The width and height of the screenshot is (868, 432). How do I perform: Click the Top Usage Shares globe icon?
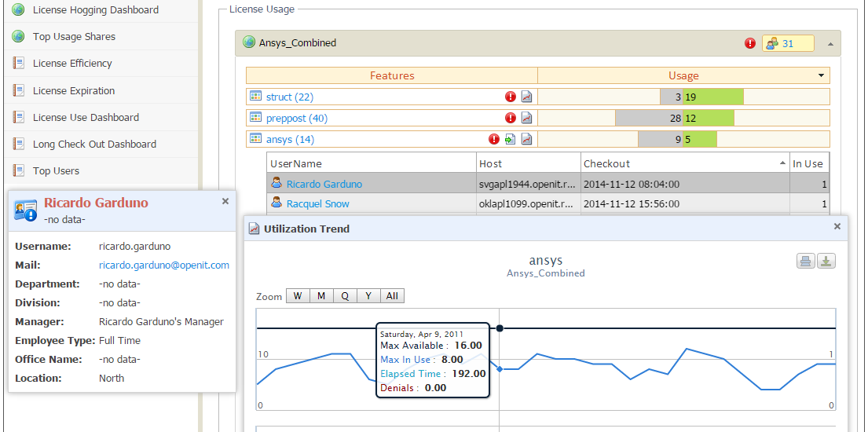pyautogui.click(x=18, y=37)
